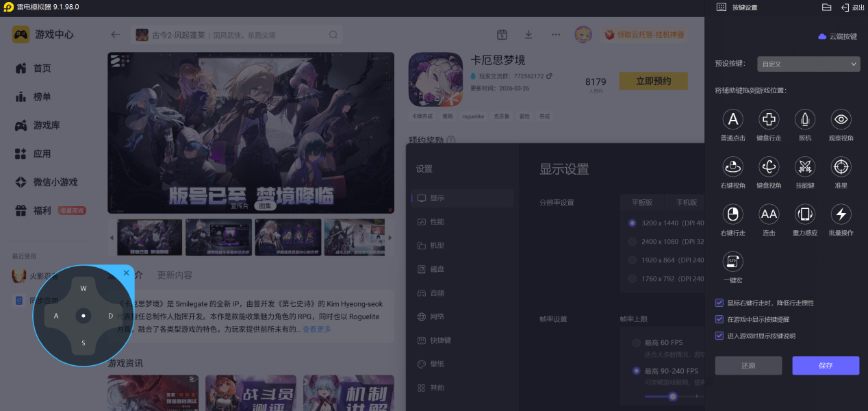The image size is (868, 411).
Task: Toggle 鼠标右键行走时,降低行走惯性 checkbox
Action: 719,302
